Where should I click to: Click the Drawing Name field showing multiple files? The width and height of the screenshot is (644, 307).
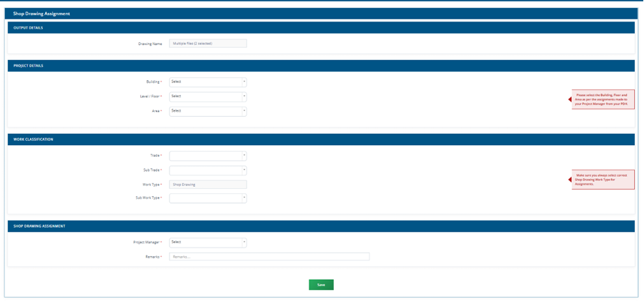click(208, 43)
